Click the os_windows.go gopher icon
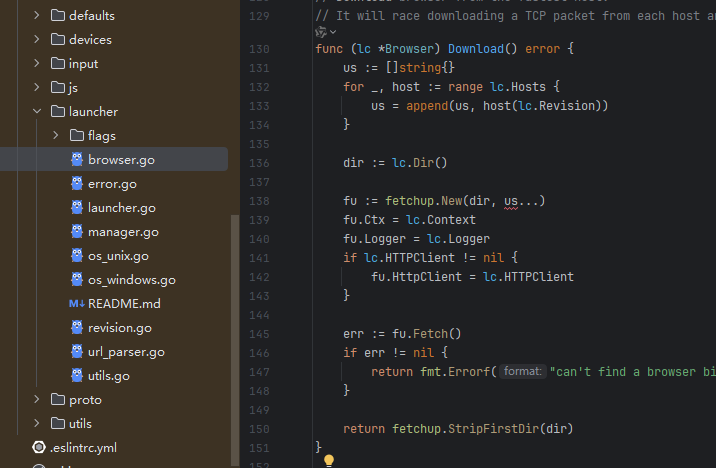Viewport: 716px width, 468px height. click(77, 280)
